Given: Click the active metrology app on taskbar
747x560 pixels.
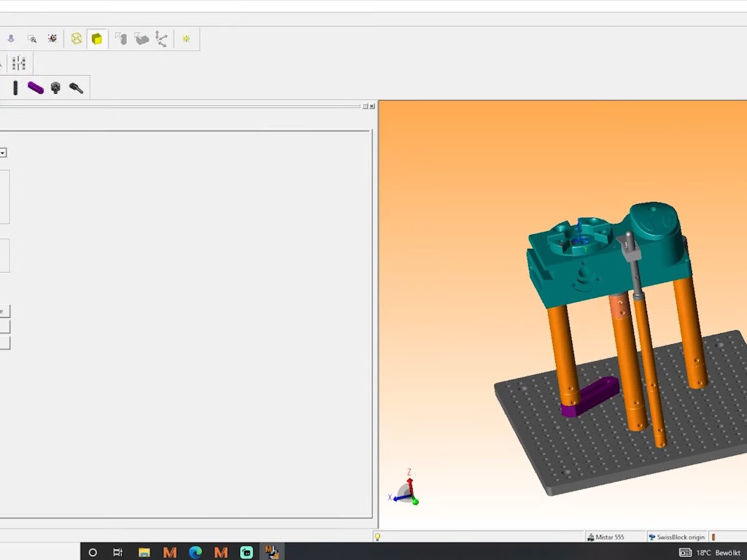Looking at the screenshot, I should pyautogui.click(x=272, y=552).
